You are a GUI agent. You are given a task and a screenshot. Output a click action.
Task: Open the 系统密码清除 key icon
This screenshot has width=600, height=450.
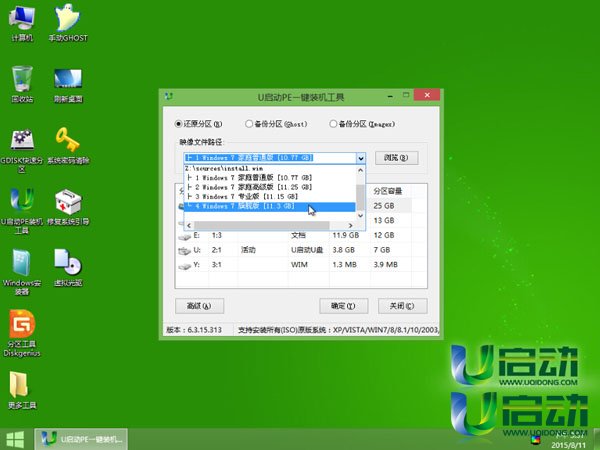click(x=68, y=145)
